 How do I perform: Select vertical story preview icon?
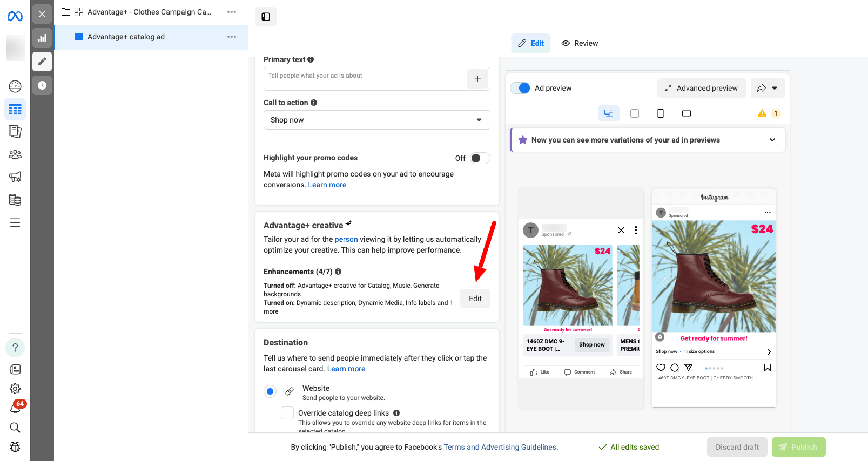point(661,113)
